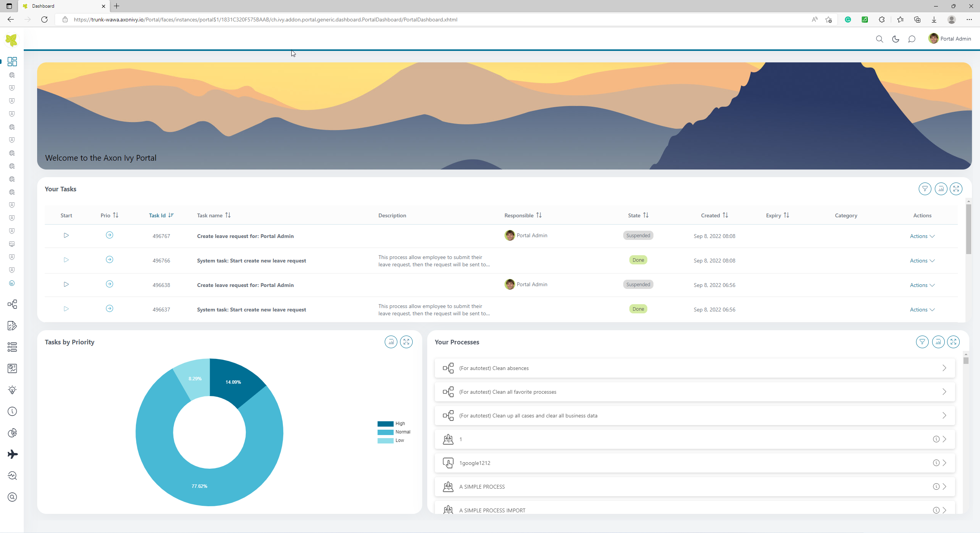Open the Dashboard browser tab

click(x=63, y=6)
